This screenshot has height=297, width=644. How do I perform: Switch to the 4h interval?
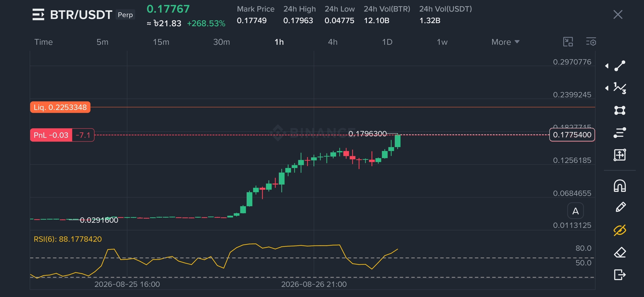tap(333, 42)
